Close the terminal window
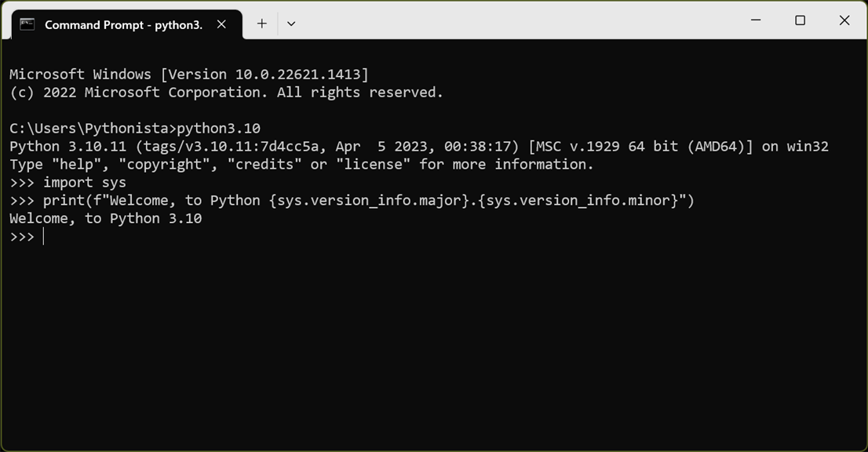 (x=844, y=20)
